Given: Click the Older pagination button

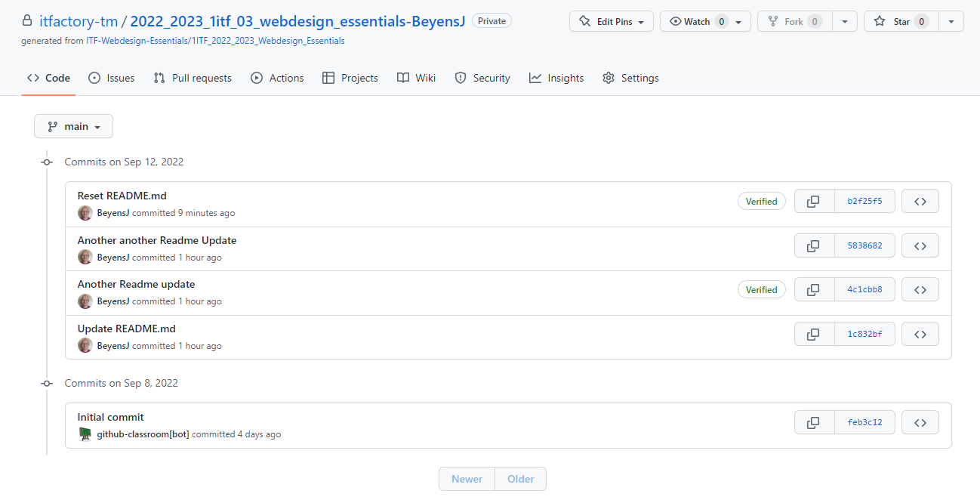Looking at the screenshot, I should click(520, 479).
